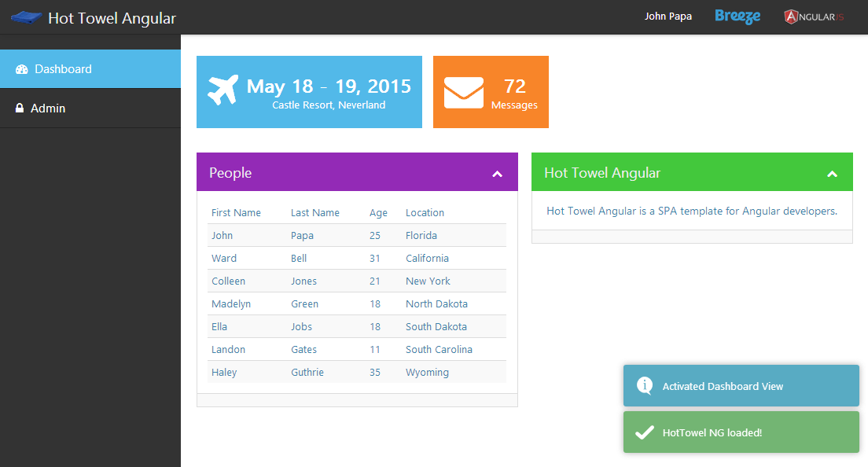Click age 25 in John's row

click(x=375, y=235)
